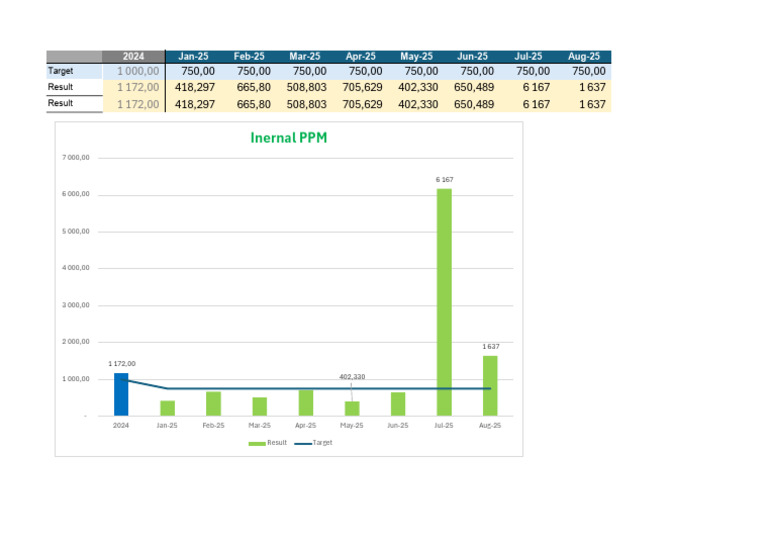
Task: Select the green Jun-25 bar in chart
Action: 398,404
